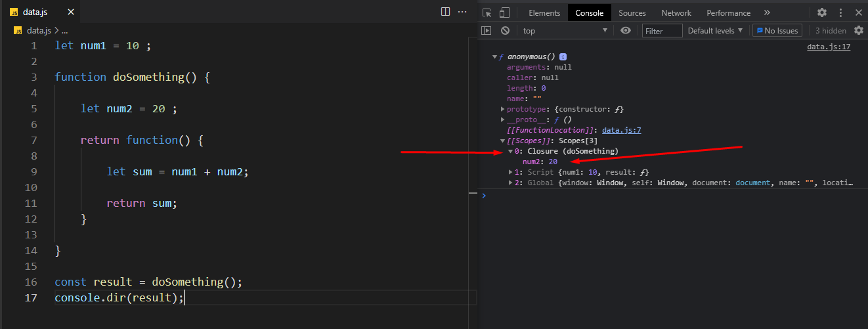Click 'return function() {' code line
The width and height of the screenshot is (868, 329).
[142, 140]
